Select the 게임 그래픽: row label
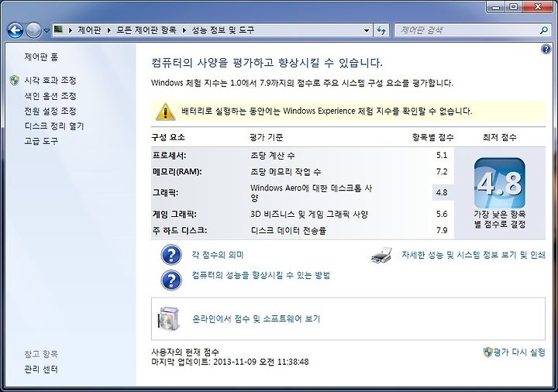 [174, 214]
